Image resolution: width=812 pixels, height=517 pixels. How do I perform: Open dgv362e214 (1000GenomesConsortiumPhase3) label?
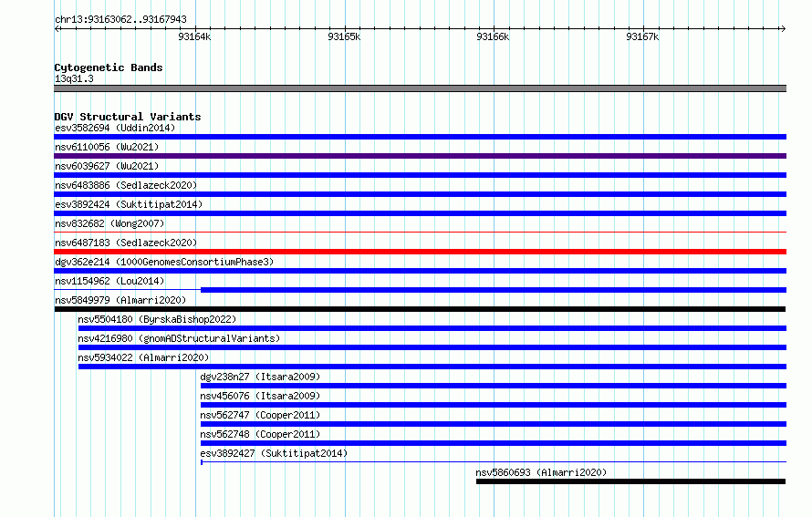pyautogui.click(x=164, y=262)
